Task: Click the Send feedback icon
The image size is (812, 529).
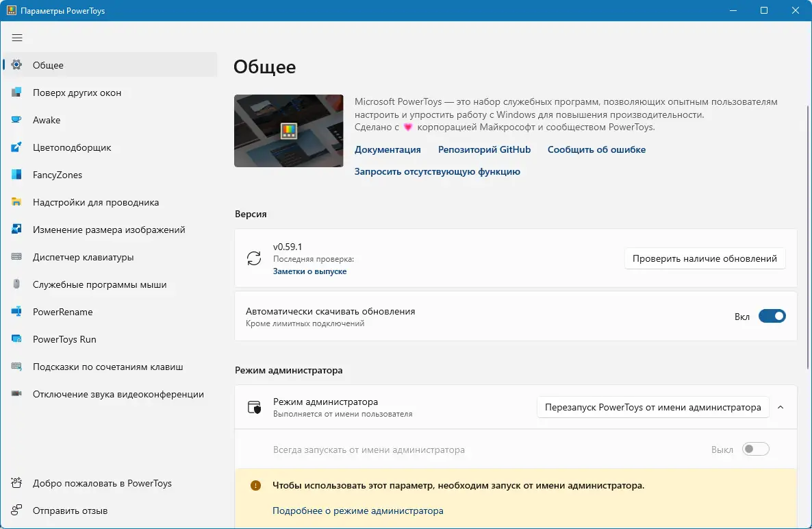Action: [16, 510]
